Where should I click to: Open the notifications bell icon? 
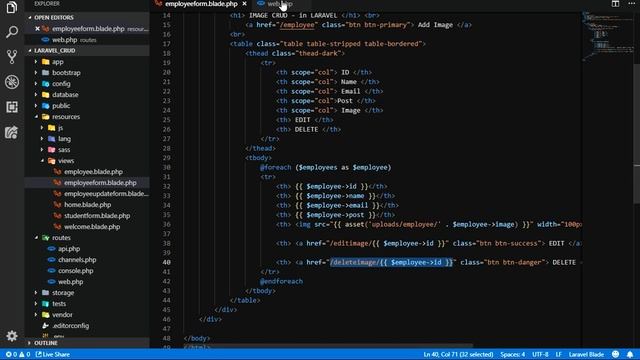tap(630, 354)
